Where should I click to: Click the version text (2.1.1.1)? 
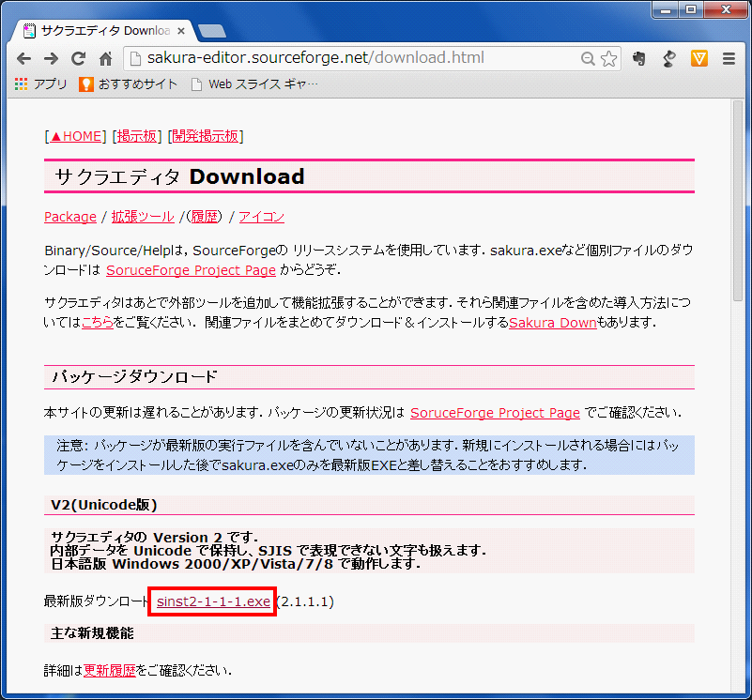305,601
